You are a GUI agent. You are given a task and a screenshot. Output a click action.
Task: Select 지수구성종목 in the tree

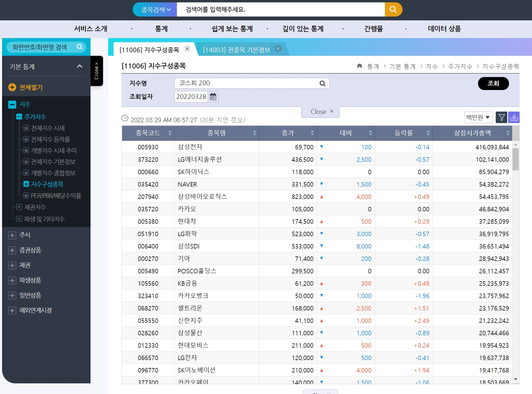pos(47,184)
